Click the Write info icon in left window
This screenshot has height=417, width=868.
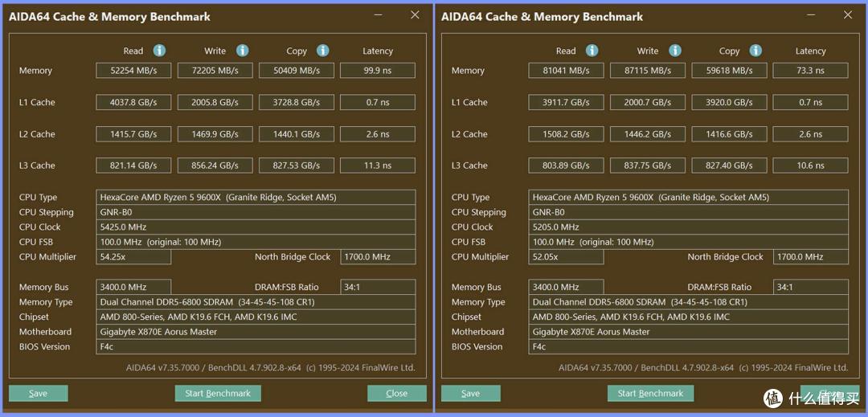pyautogui.click(x=243, y=51)
